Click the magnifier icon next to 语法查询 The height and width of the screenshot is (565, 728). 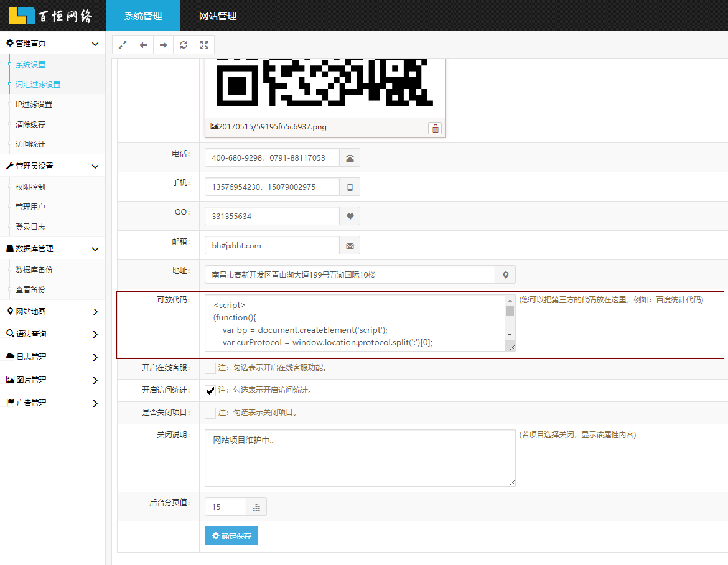click(10, 334)
